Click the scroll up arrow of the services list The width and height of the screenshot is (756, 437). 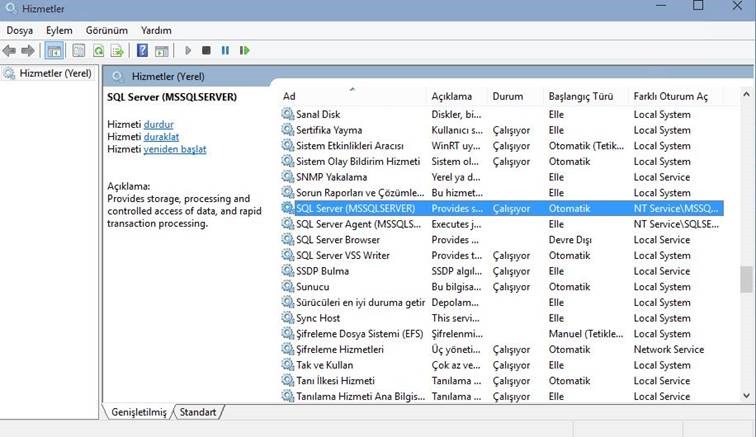tap(746, 95)
